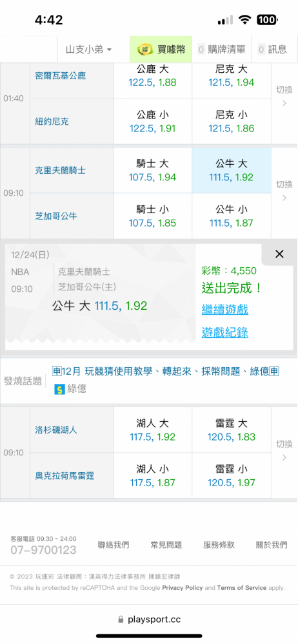Click the 繼續遊戲 link
The image size is (298, 644).
point(224,309)
